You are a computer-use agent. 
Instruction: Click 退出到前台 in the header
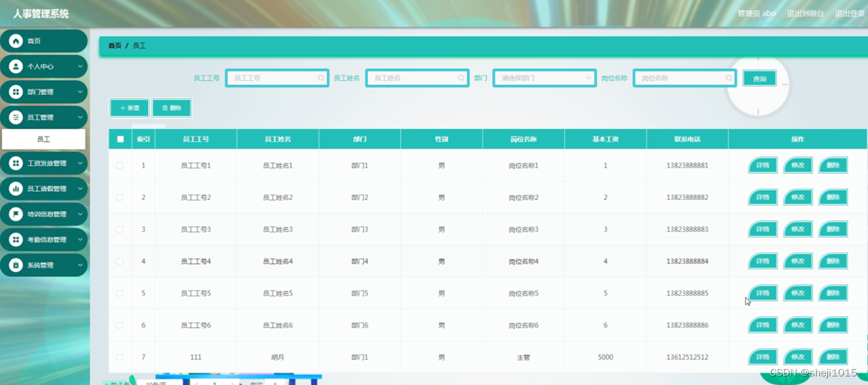click(x=805, y=14)
